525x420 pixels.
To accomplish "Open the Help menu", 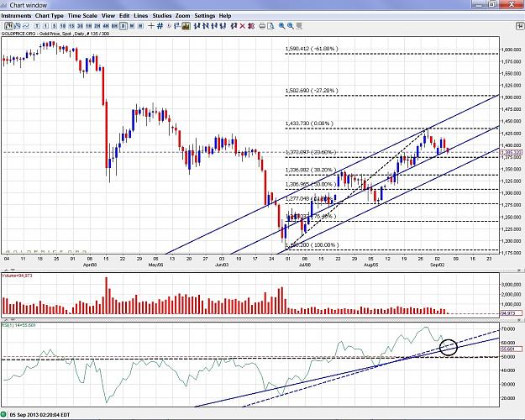I will tap(225, 16).
